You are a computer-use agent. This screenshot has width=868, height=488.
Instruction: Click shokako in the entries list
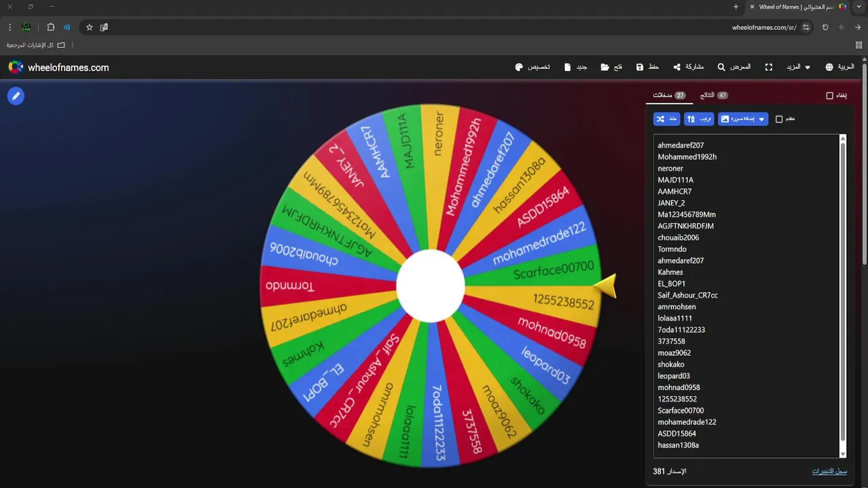click(671, 364)
